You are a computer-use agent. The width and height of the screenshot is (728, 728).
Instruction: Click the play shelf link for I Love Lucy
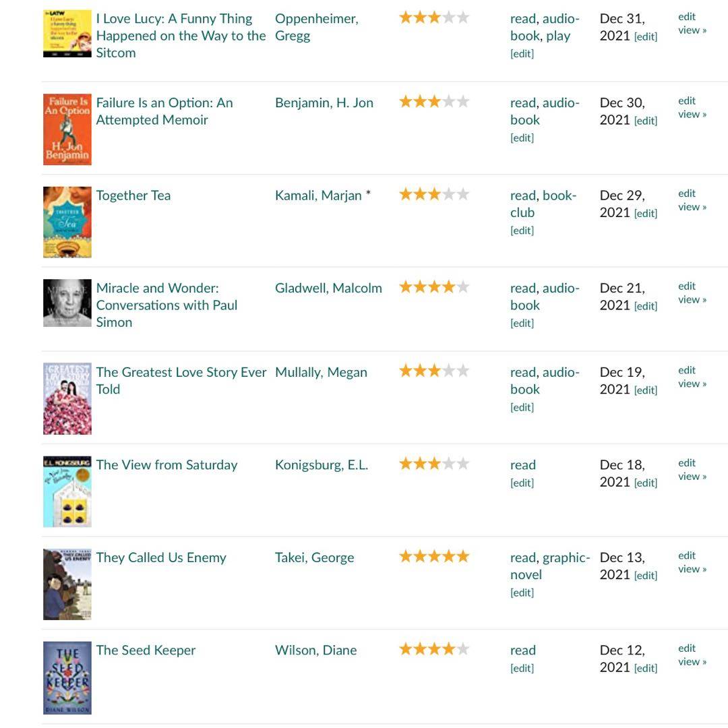[x=558, y=36]
